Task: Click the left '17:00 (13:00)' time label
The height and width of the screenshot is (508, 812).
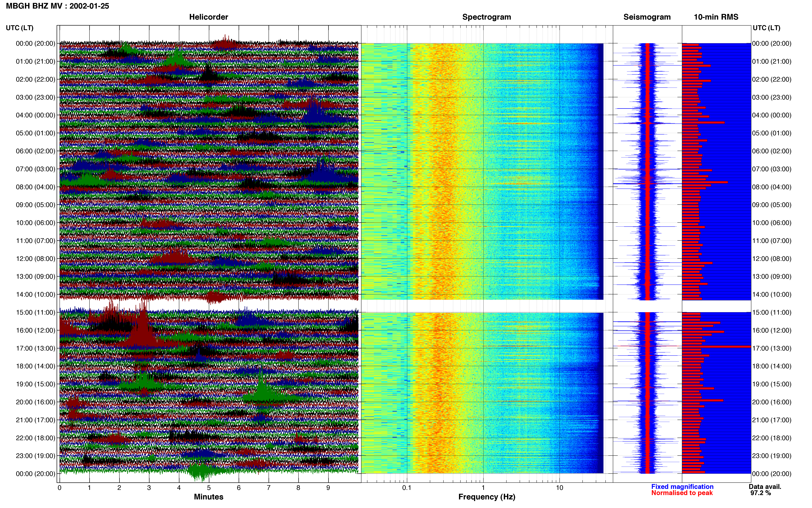Action: (36, 348)
